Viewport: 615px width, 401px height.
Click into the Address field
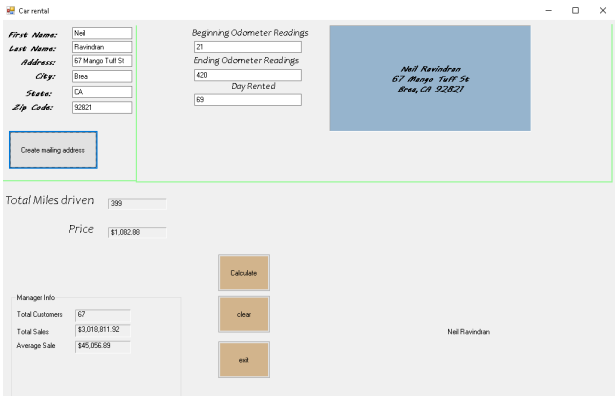point(101,61)
